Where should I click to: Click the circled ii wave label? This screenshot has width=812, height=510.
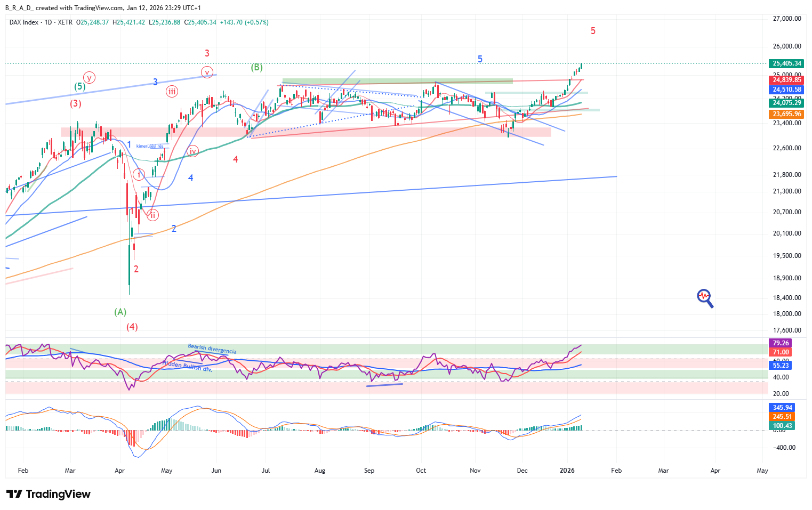coord(152,215)
